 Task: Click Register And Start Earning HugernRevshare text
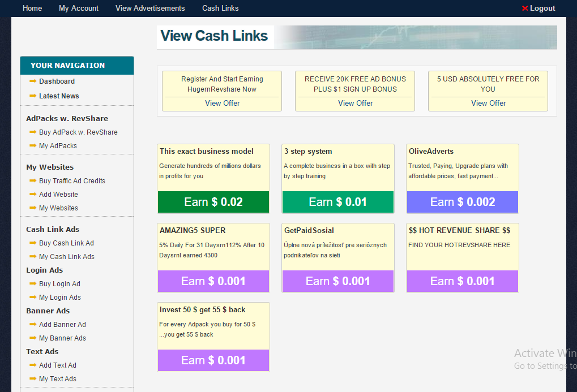pos(222,84)
